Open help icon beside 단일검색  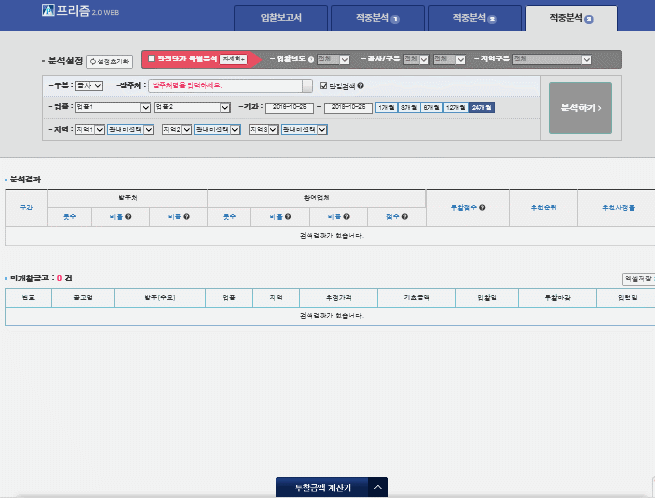[x=361, y=86]
